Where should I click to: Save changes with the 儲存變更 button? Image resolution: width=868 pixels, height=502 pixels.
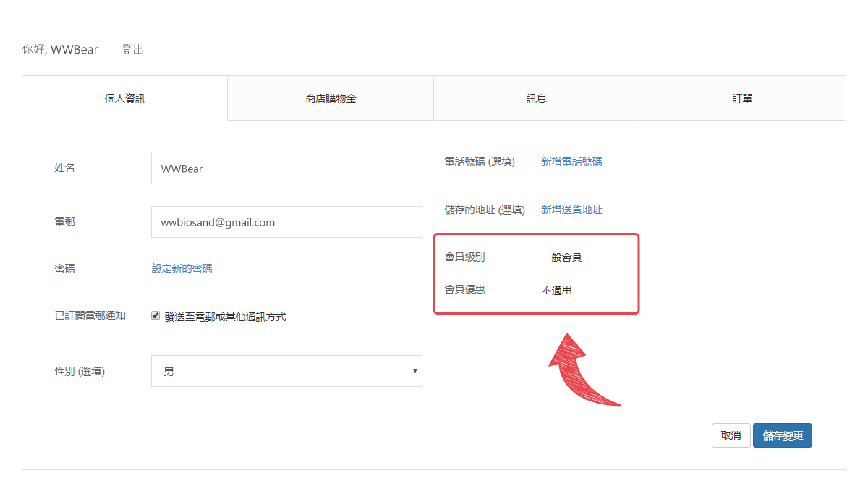pyautogui.click(x=782, y=435)
